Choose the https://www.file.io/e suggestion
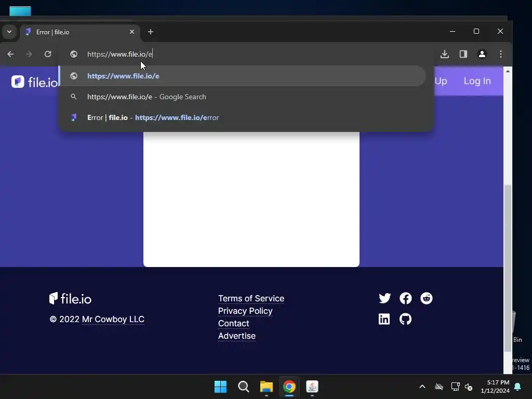The height and width of the screenshot is (399, 532). pos(243,76)
